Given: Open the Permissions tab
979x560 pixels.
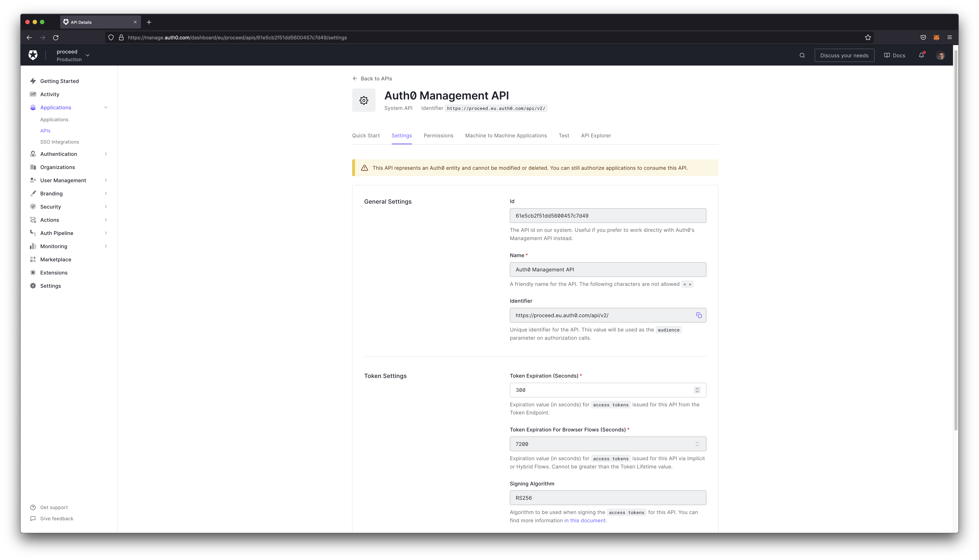Looking at the screenshot, I should 439,136.
